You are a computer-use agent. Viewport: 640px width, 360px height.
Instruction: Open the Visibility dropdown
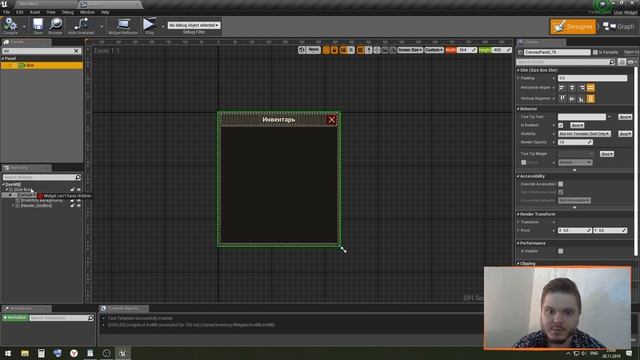(584, 134)
